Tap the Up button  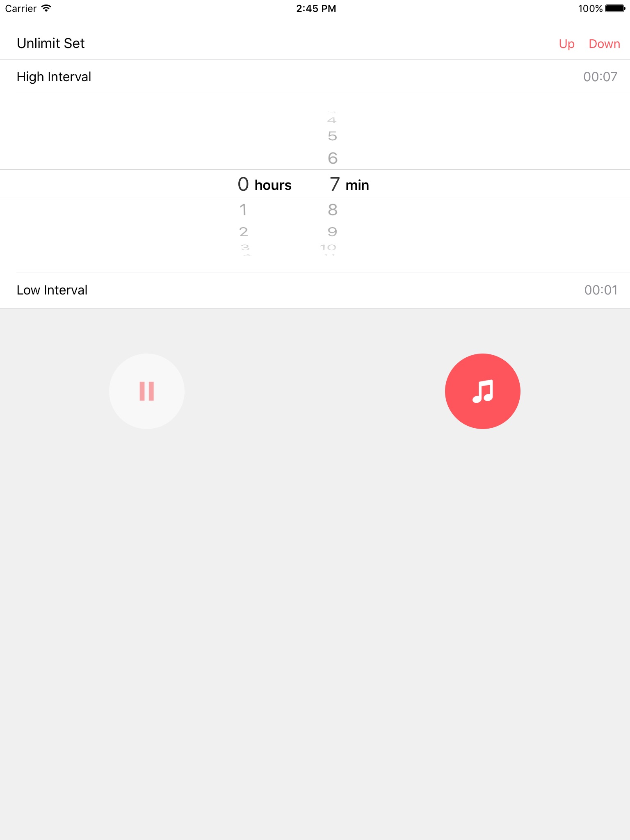pos(566,43)
